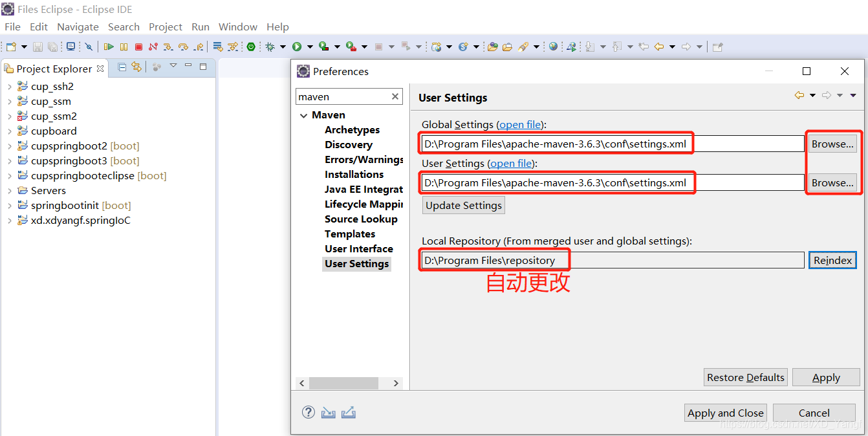Click Cancel in Preferences dialog
Image resolution: width=868 pixels, height=436 pixels.
coord(814,413)
